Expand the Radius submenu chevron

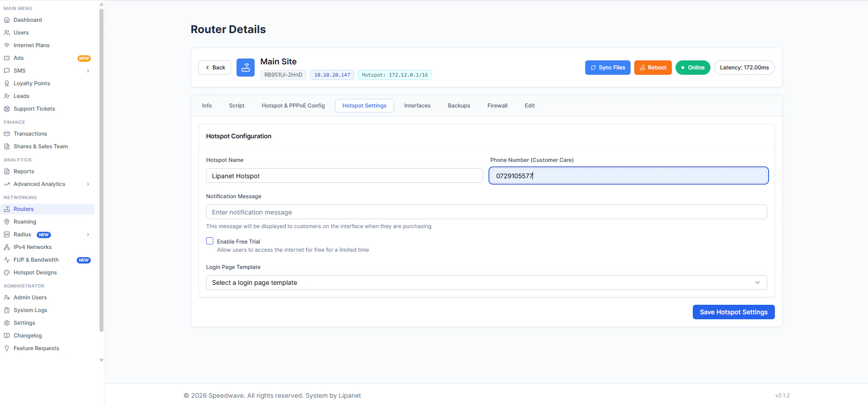(88, 234)
